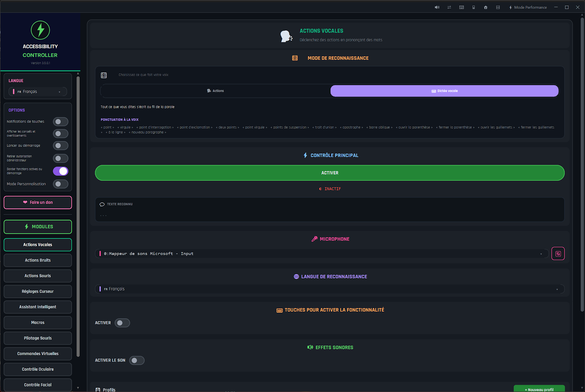
Task: Open the sidebar Langue Français dropdown
Action: 38,92
